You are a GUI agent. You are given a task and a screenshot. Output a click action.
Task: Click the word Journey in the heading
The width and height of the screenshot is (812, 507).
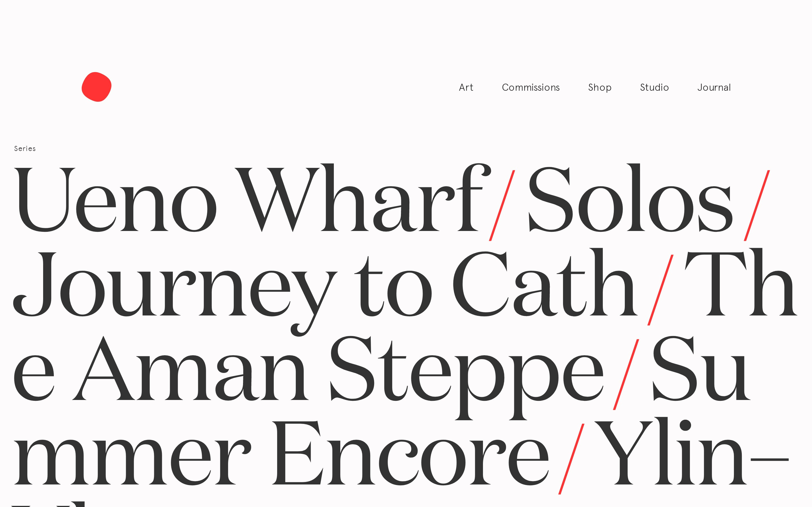tap(175, 288)
